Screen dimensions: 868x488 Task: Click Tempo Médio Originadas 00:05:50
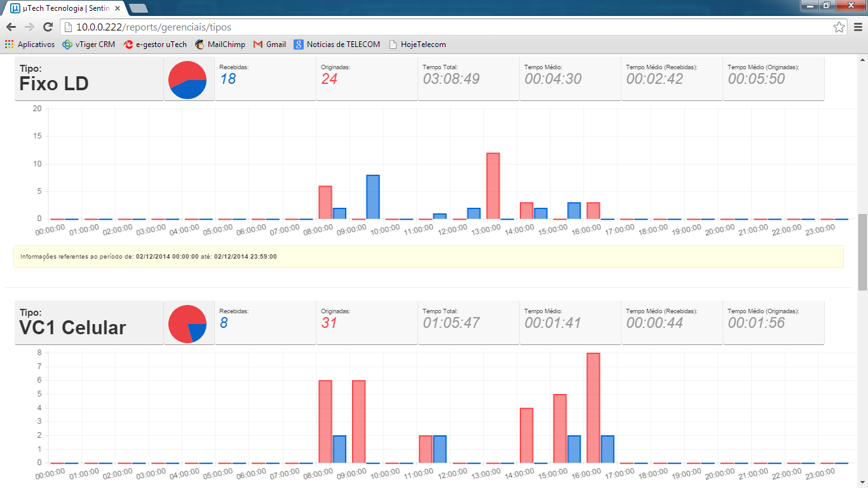pos(756,79)
